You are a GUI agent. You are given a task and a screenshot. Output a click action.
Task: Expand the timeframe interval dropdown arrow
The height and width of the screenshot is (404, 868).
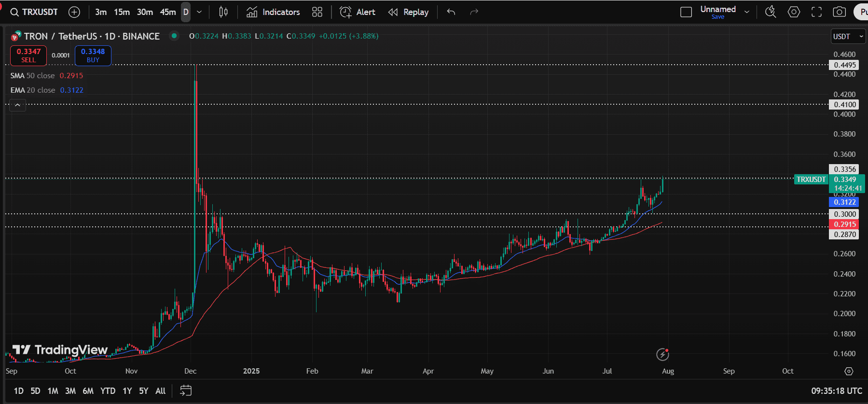pyautogui.click(x=199, y=12)
